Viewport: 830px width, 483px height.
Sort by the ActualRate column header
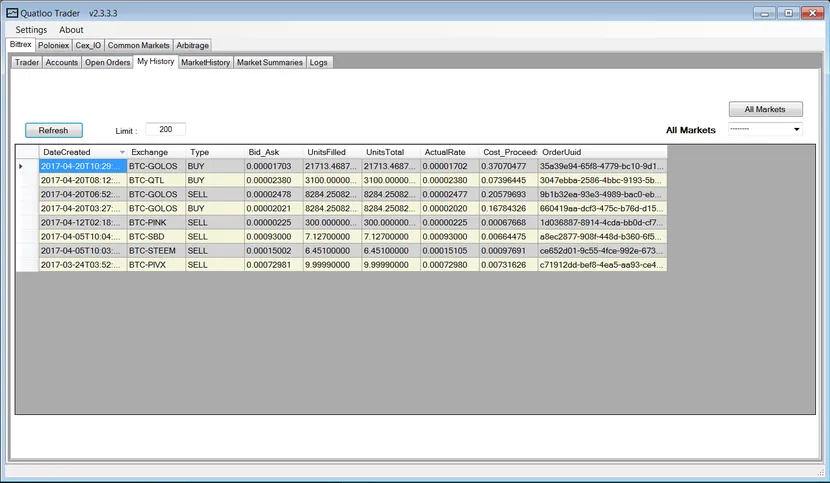pos(450,152)
